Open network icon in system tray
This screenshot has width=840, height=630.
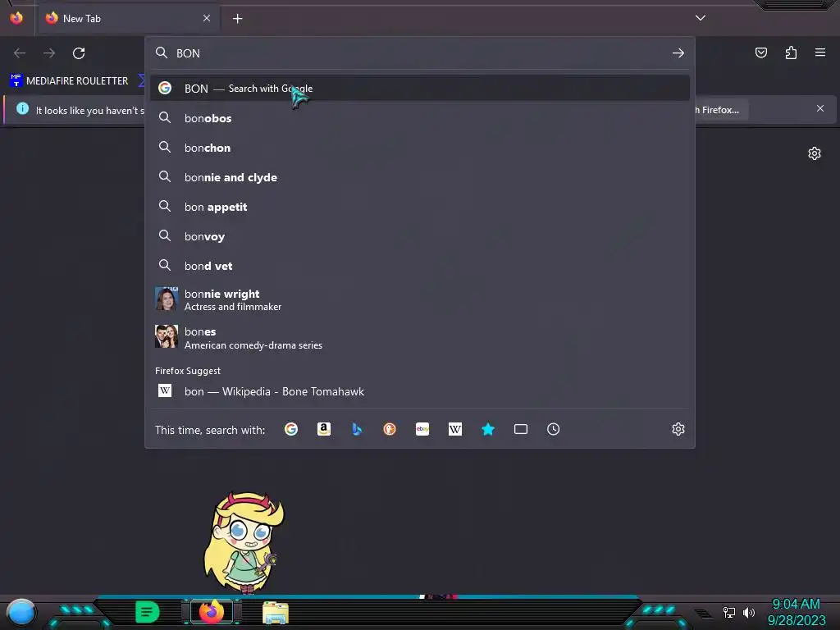point(728,612)
